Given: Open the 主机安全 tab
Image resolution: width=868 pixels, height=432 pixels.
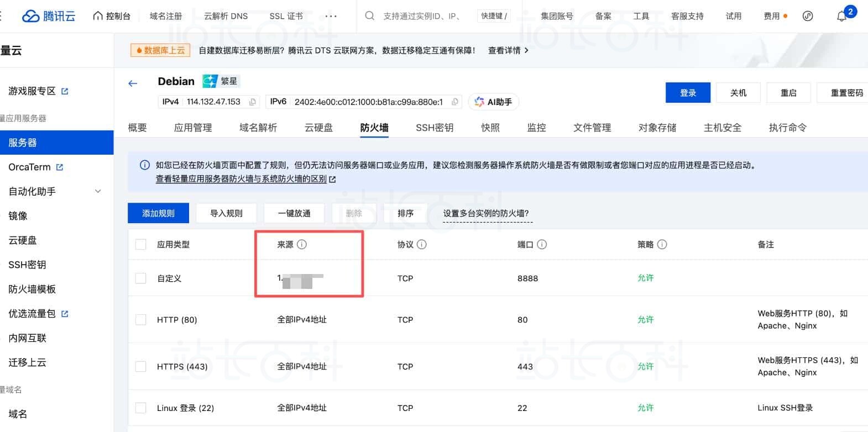Looking at the screenshot, I should [723, 128].
